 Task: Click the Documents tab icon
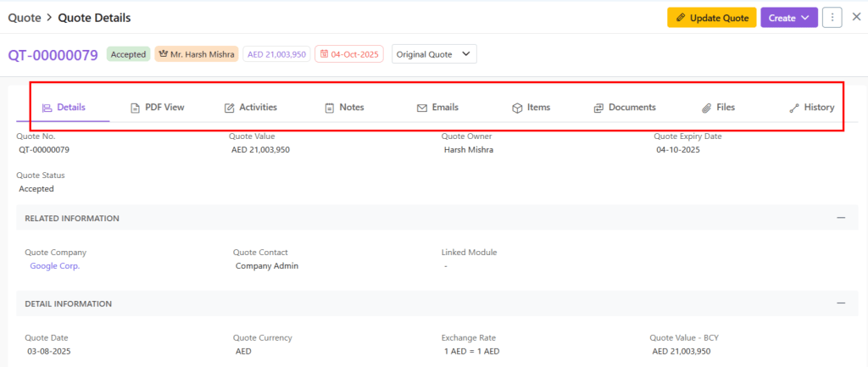598,108
